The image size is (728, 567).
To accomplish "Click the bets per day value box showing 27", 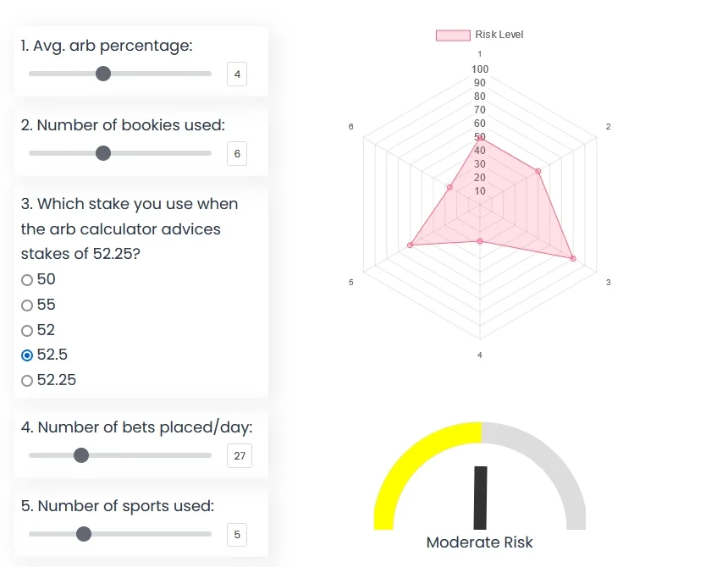I will [240, 456].
